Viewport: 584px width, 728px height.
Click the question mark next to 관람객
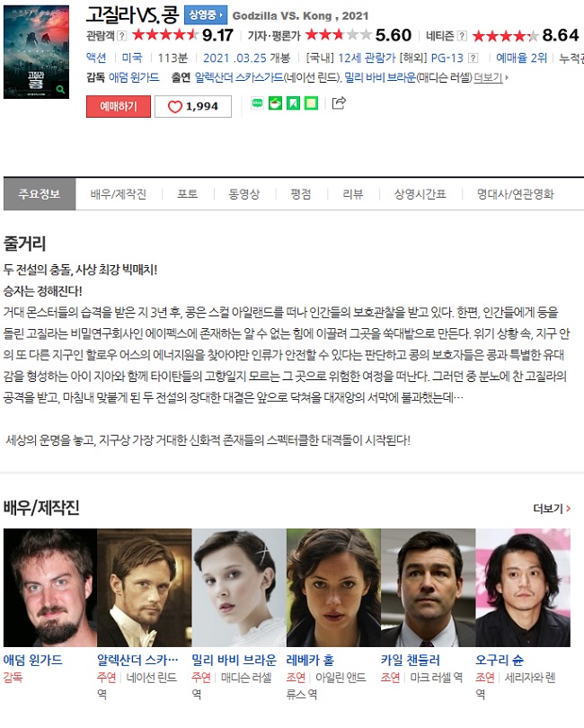[121, 36]
